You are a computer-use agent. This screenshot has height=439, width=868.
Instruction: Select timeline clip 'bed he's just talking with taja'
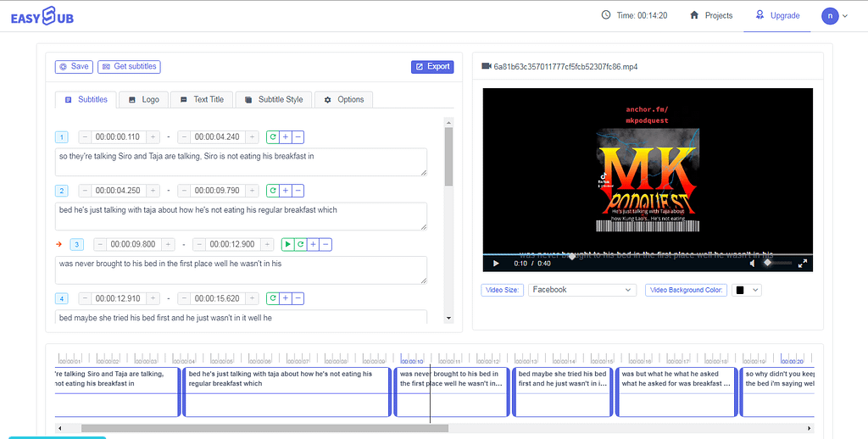(287, 392)
